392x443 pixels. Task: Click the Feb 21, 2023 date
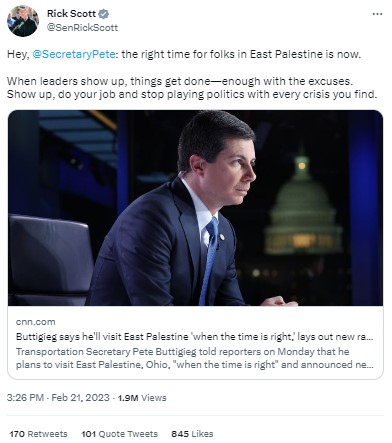[x=80, y=398]
